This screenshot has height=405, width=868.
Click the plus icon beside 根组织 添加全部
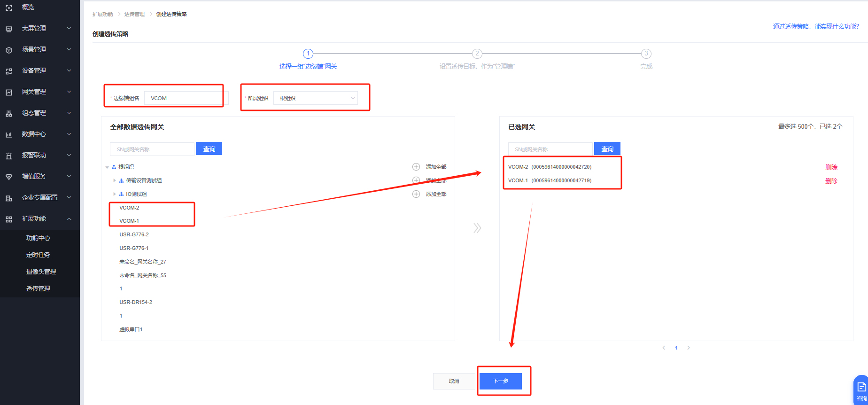(416, 167)
